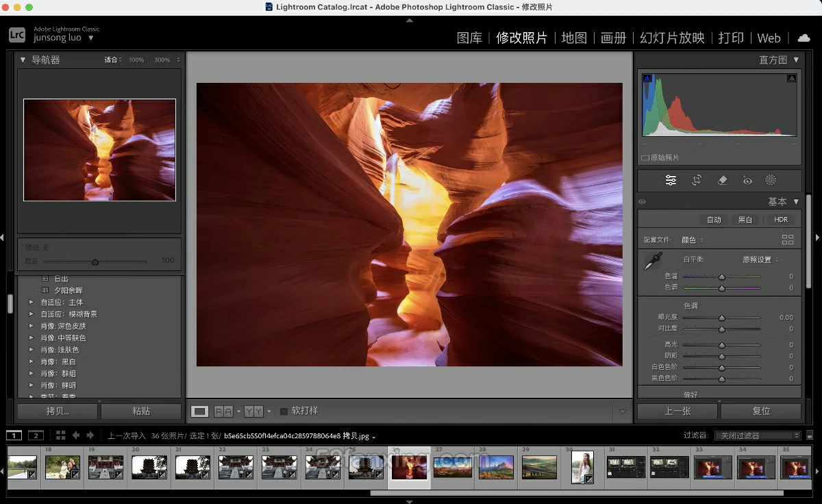Click the 上一张 previous button
822x504 pixels.
click(677, 411)
